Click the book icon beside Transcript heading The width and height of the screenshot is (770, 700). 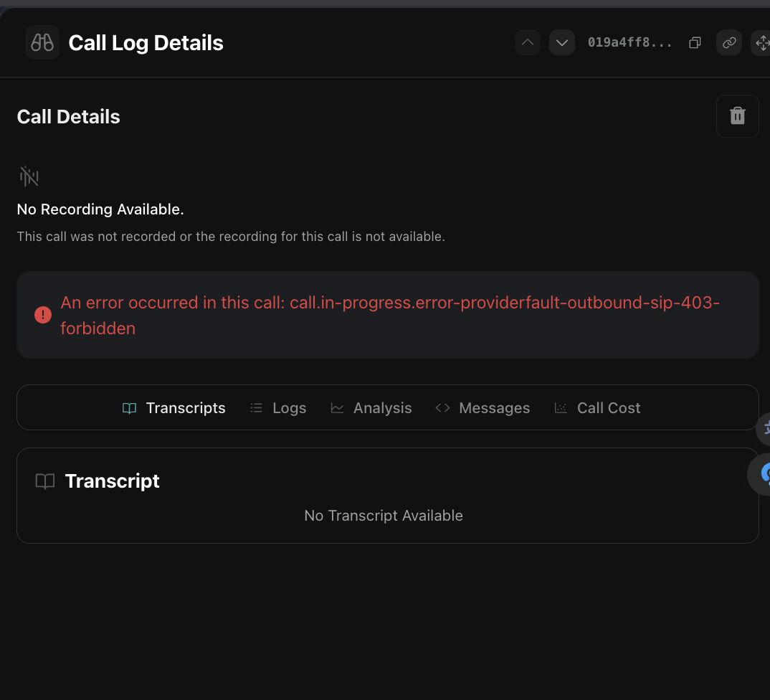(45, 481)
